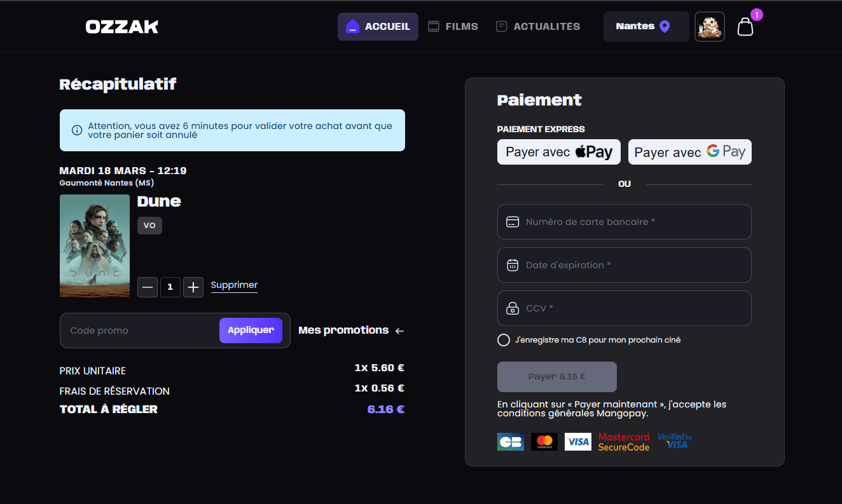This screenshot has height=504, width=842.
Task: Click the Gaumonté Nantes (MS) cinema name
Action: coord(107,183)
